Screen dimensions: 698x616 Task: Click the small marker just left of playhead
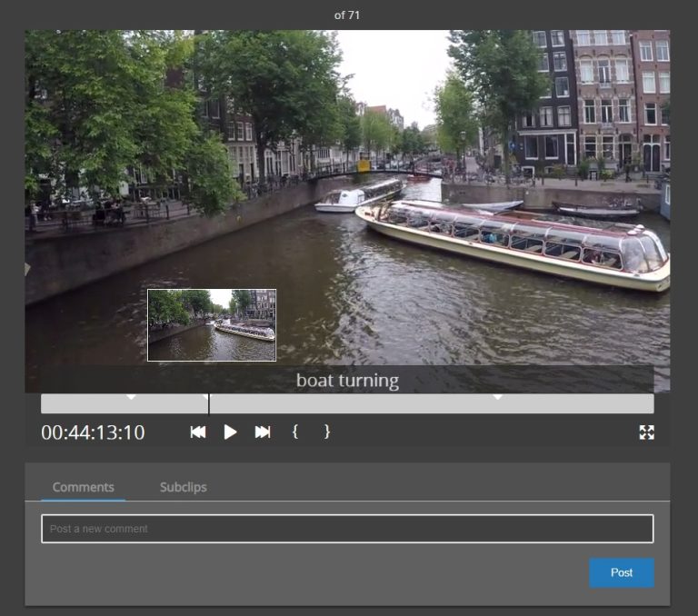point(204,397)
